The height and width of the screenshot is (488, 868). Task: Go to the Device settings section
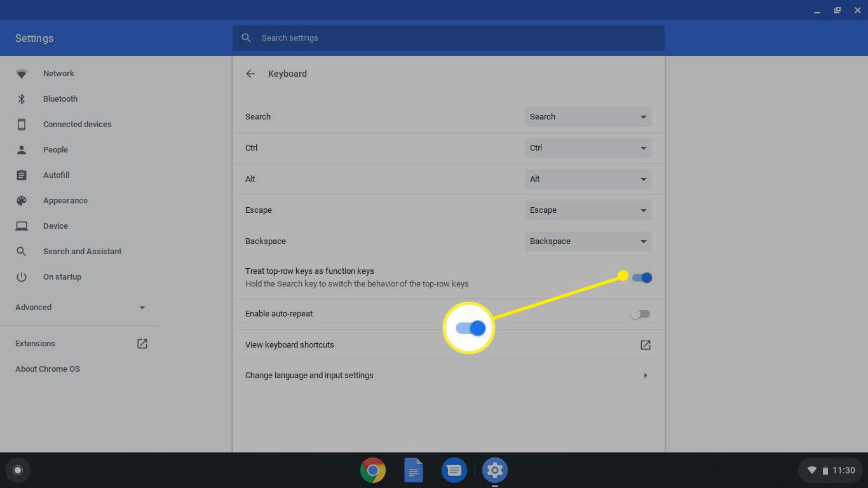[55, 226]
